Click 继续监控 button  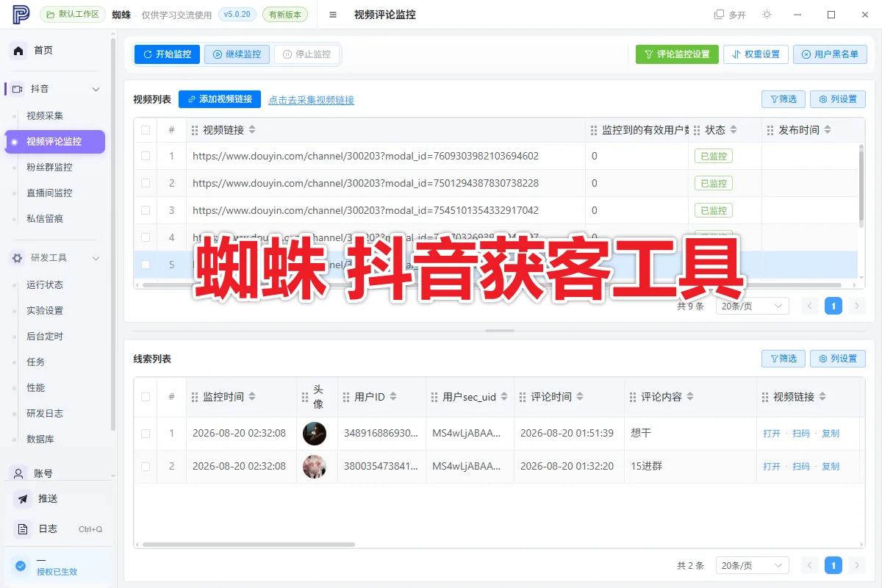click(237, 54)
